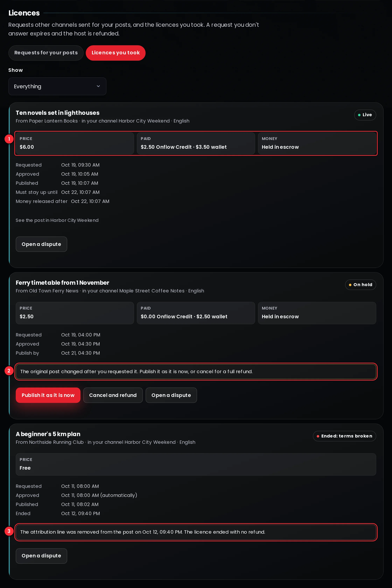Screen dimensions: 392x588
Task: Click the original post changed notice
Action: point(196,372)
